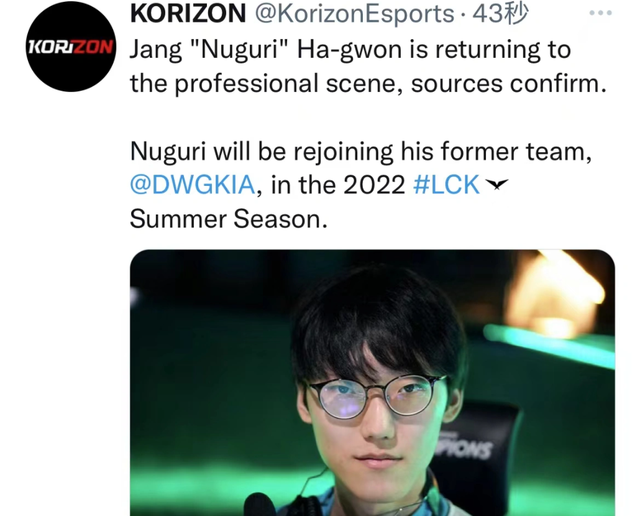Click the glasses in the tweet photo
640x516 pixels.
tap(374, 396)
